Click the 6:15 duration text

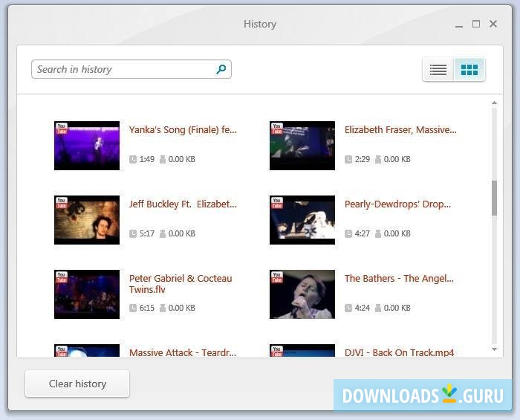147,308
